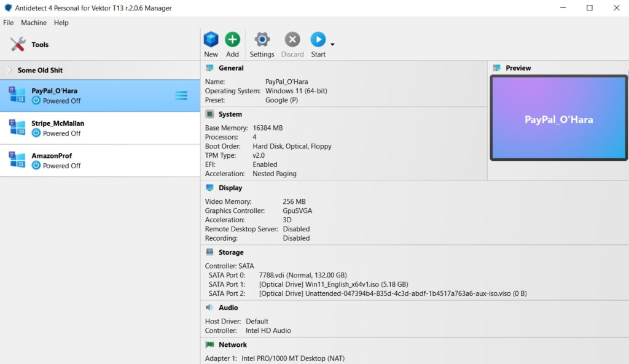Screen dimensions: 629x364
Task: Collapse the 'Some Old Shit' group chevron
Action: coord(9,70)
